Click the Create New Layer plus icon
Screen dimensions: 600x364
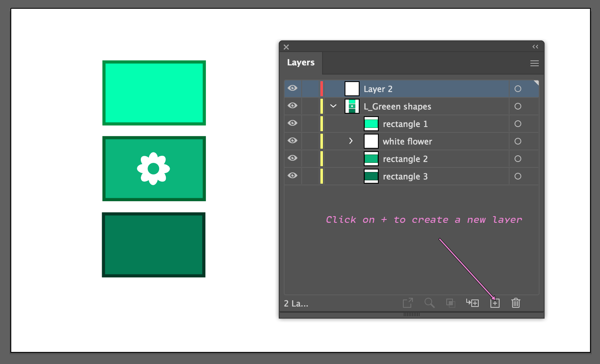click(495, 303)
